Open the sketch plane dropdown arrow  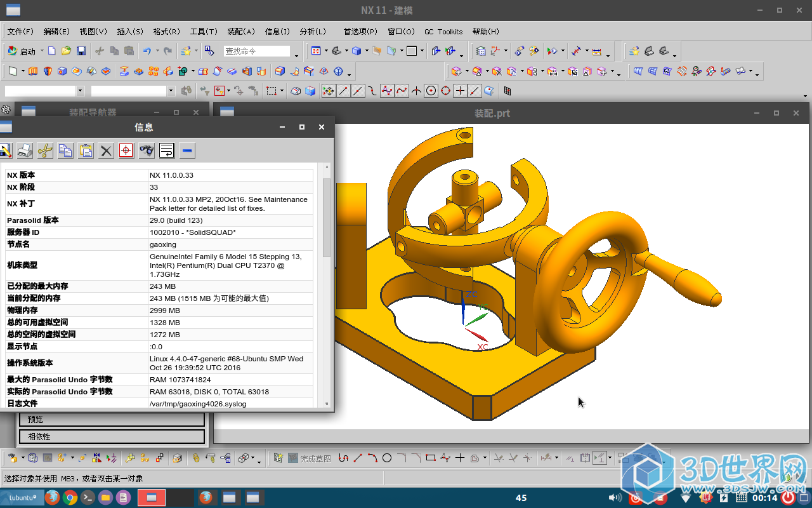pyautogui.click(x=23, y=70)
